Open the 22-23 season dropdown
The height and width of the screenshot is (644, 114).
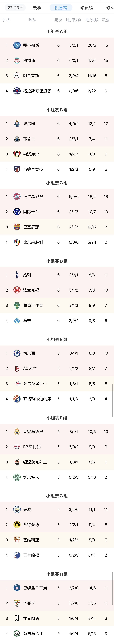[x=15, y=8]
